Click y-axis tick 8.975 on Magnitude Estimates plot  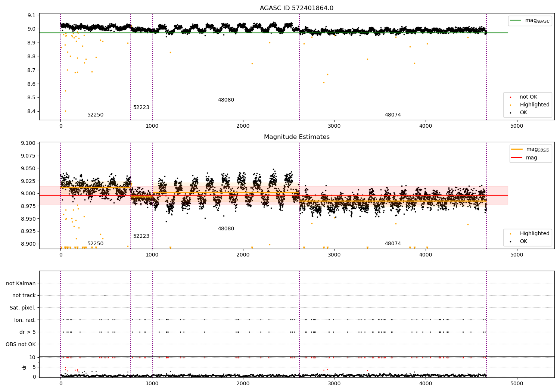click(x=28, y=206)
